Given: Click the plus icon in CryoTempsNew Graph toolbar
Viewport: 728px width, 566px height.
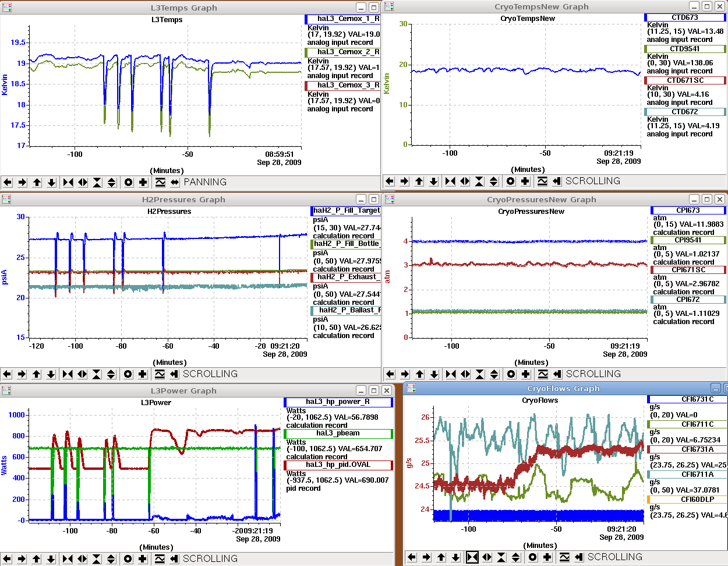Looking at the screenshot, I should (x=525, y=181).
